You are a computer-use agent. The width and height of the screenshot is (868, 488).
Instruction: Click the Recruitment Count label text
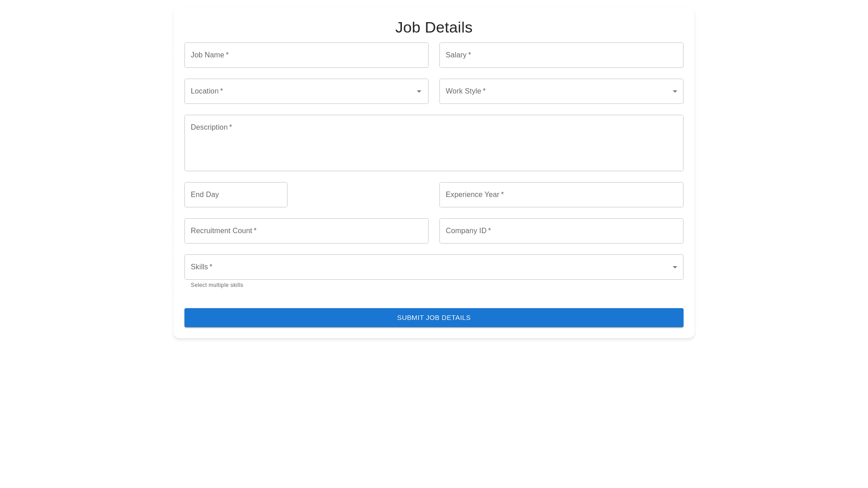coord(221,231)
